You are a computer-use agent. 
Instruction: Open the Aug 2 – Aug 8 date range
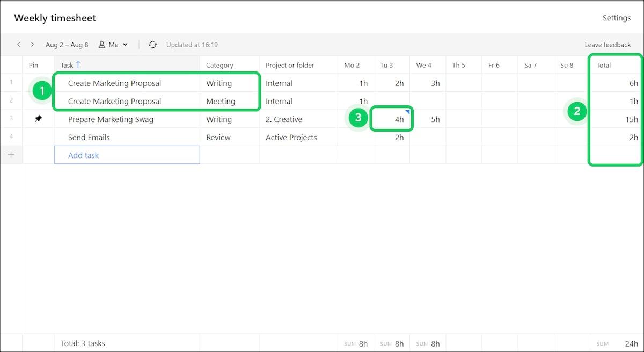pos(67,45)
